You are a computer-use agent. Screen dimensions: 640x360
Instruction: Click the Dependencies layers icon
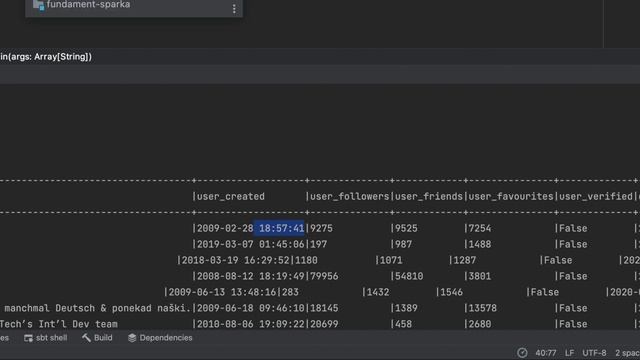(132, 338)
